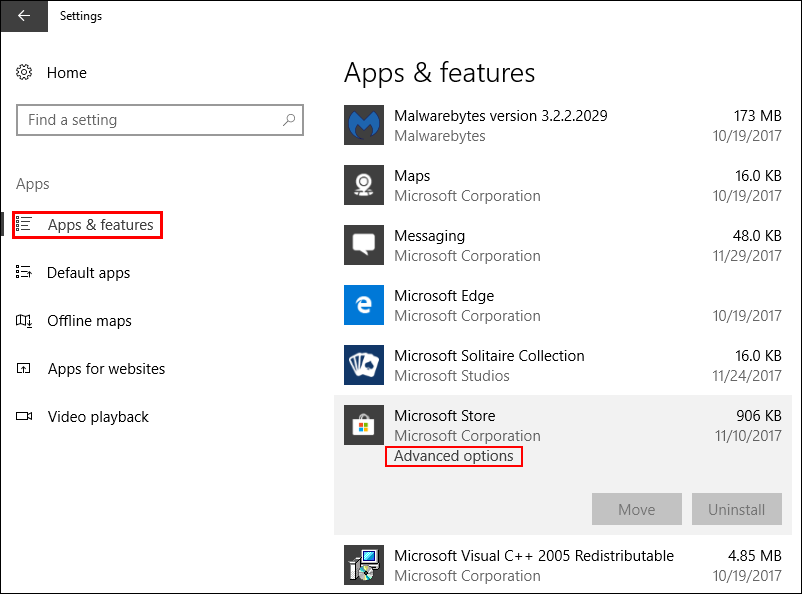The width and height of the screenshot is (802, 594).
Task: Click the Apps for websites icon
Action: 24,368
